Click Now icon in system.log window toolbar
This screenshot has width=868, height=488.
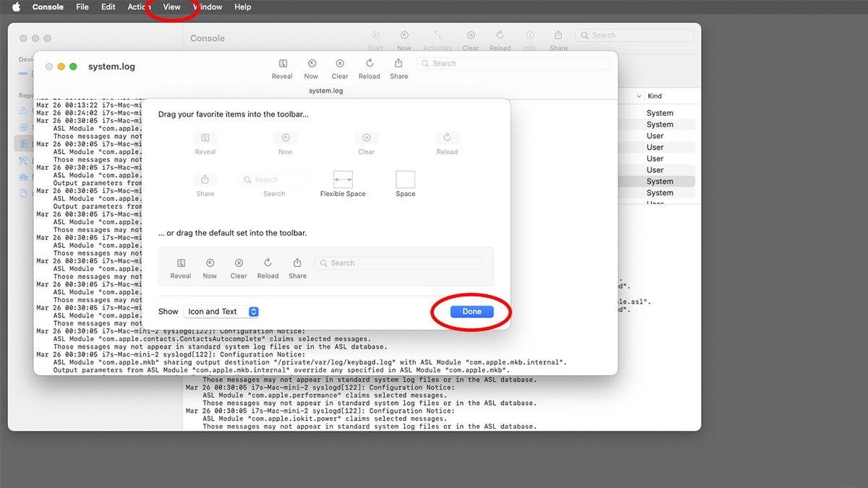(311, 64)
